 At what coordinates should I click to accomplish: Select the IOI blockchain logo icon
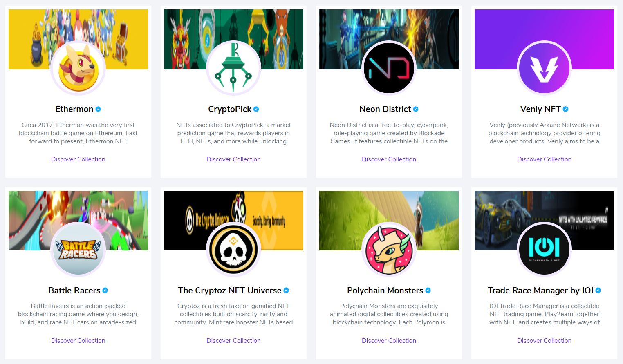point(544,250)
